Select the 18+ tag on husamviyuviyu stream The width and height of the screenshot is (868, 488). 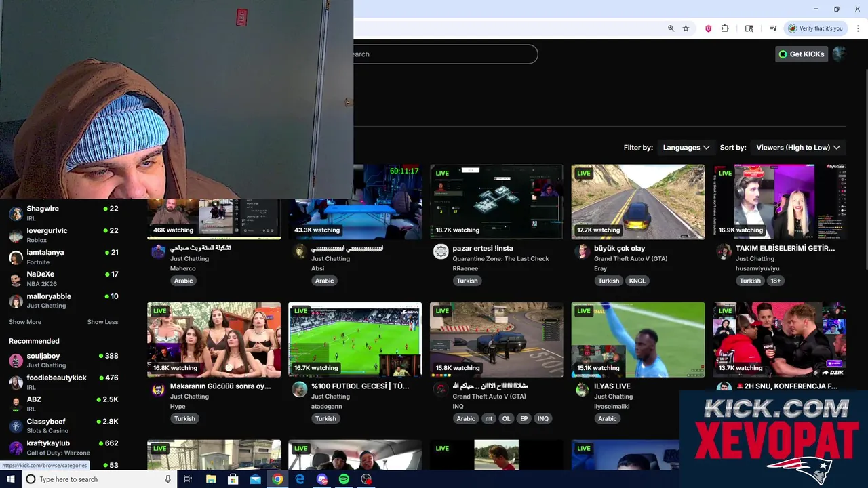pos(776,281)
